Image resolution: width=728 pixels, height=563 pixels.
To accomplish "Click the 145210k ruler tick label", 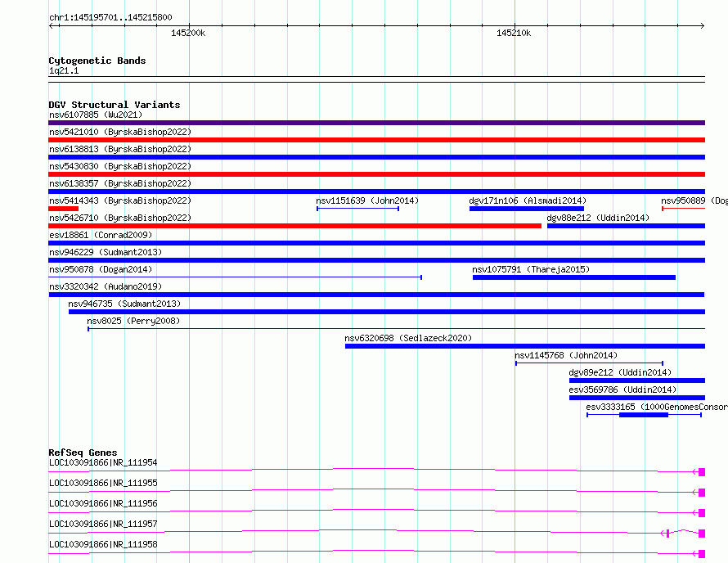I will click(x=514, y=33).
